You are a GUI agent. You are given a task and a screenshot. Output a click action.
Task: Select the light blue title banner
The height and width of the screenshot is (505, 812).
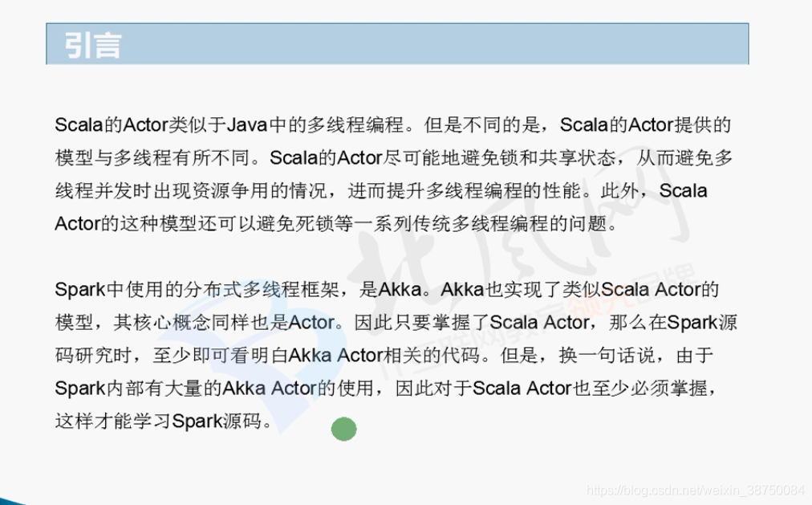397,43
